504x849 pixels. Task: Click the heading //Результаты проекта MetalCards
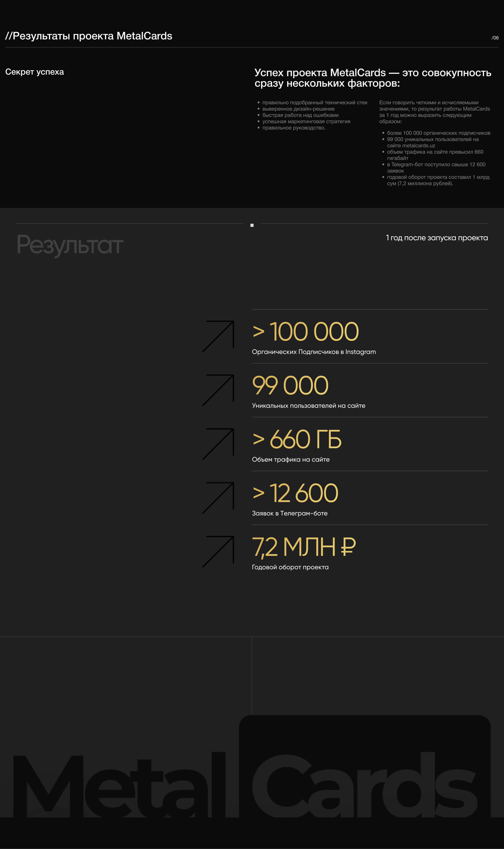click(89, 36)
